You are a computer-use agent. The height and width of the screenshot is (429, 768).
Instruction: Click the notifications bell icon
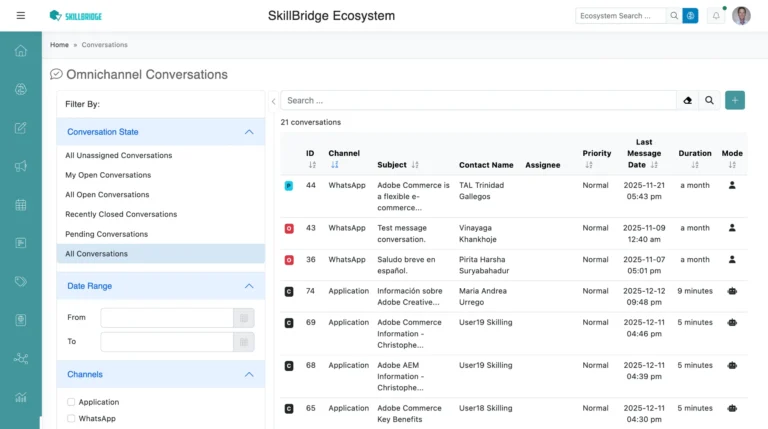[x=716, y=16]
